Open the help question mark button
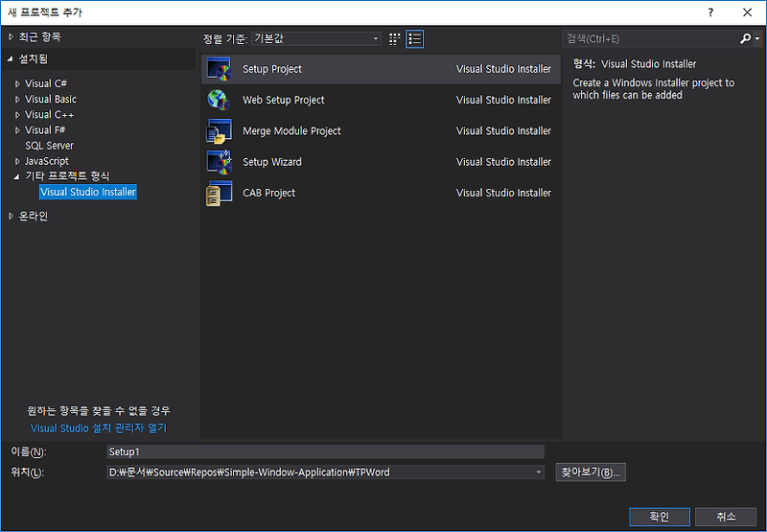This screenshot has width=767, height=532. pyautogui.click(x=710, y=12)
